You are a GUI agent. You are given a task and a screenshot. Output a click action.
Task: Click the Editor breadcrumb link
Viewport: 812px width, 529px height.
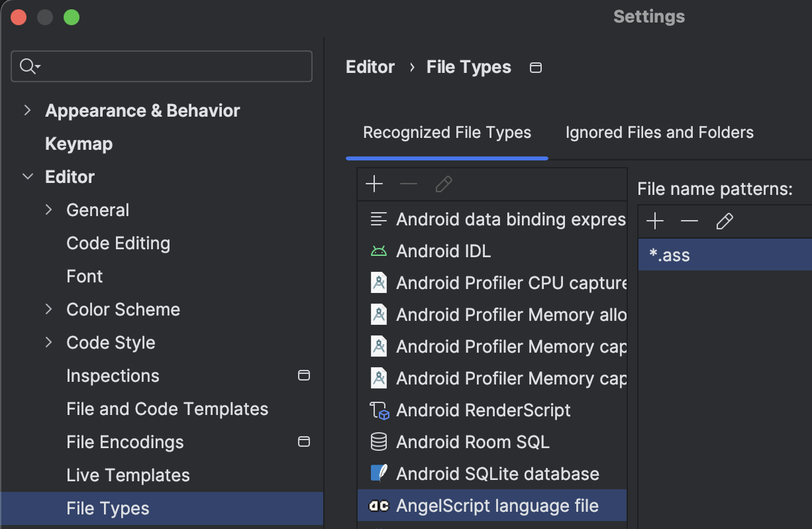click(370, 68)
